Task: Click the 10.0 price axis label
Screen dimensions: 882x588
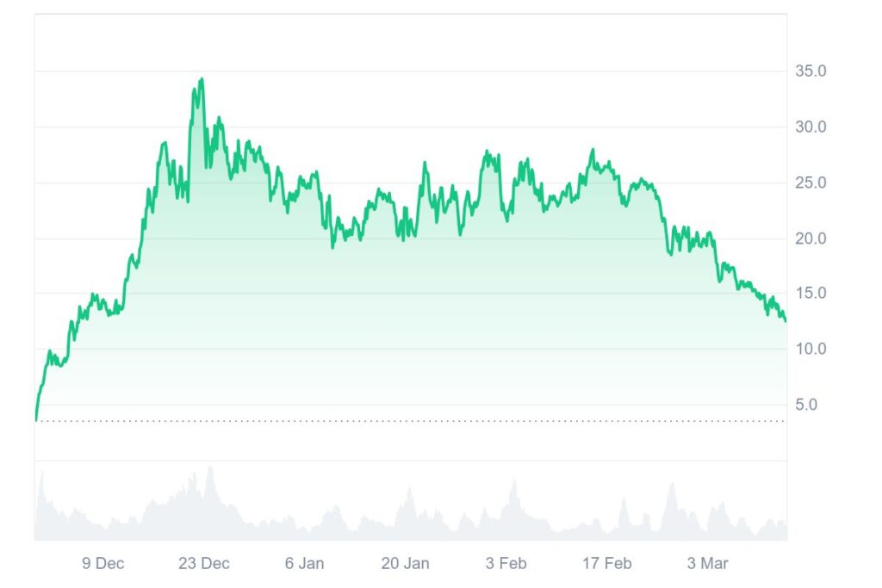Action: tap(811, 349)
